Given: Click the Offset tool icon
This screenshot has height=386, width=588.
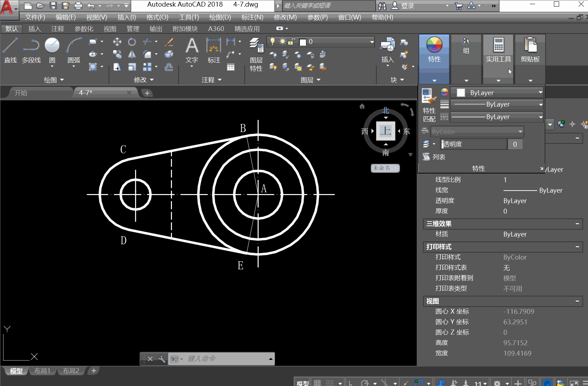Looking at the screenshot, I should (x=169, y=67).
